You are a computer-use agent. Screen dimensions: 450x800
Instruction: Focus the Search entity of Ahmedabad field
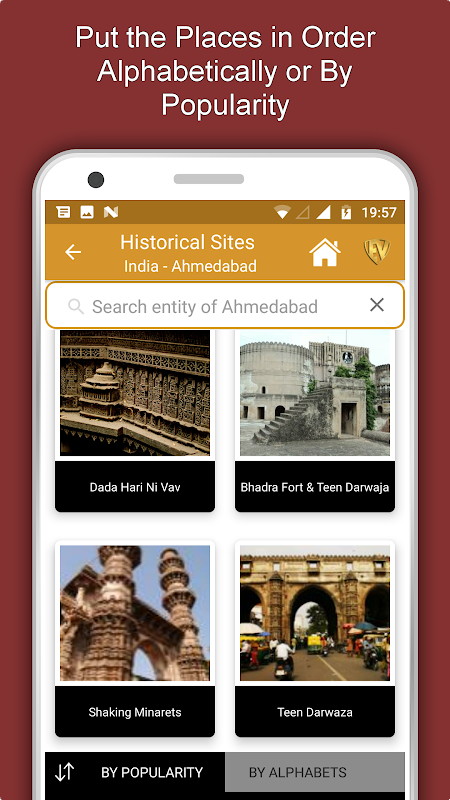click(x=225, y=306)
